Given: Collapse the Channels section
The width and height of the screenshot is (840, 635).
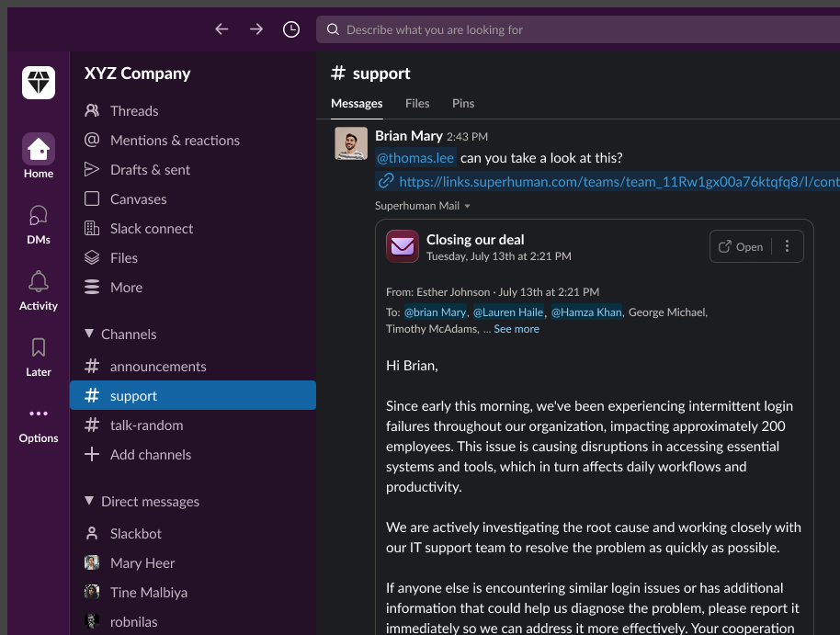Looking at the screenshot, I should [x=89, y=334].
